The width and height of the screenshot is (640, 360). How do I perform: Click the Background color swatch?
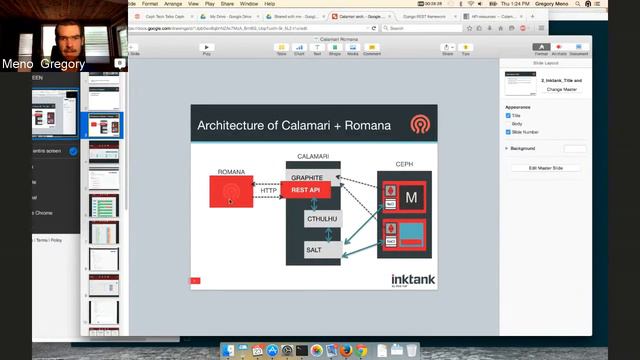pos(575,149)
